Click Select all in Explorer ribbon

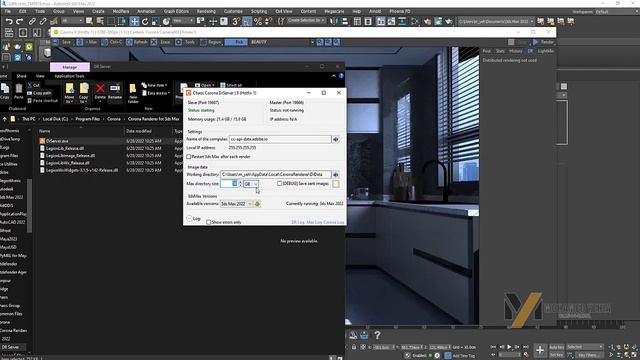click(231, 85)
